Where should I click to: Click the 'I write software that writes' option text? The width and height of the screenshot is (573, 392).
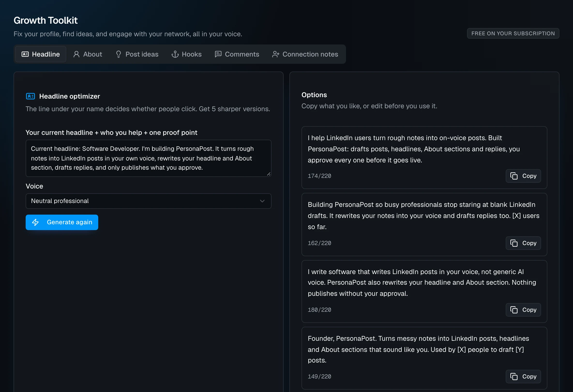click(x=422, y=283)
